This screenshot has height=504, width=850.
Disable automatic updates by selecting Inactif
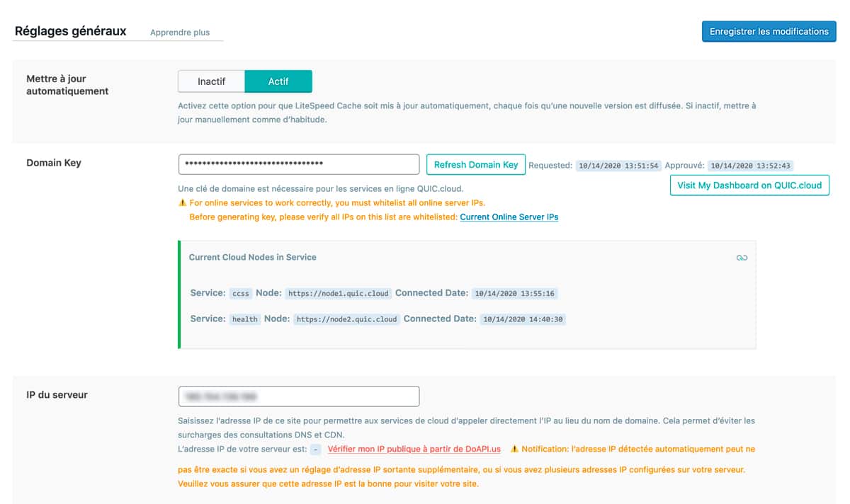click(211, 81)
